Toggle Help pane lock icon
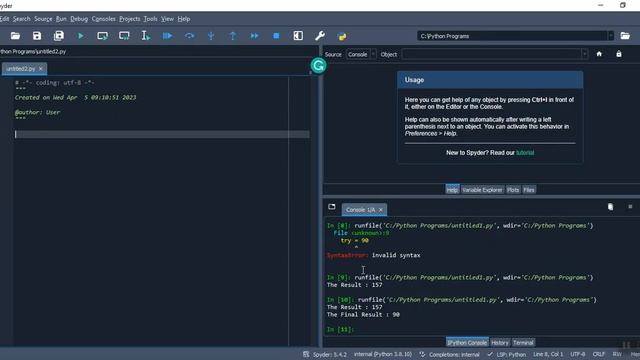Image resolution: width=640 pixels, height=360 pixels. tap(619, 54)
